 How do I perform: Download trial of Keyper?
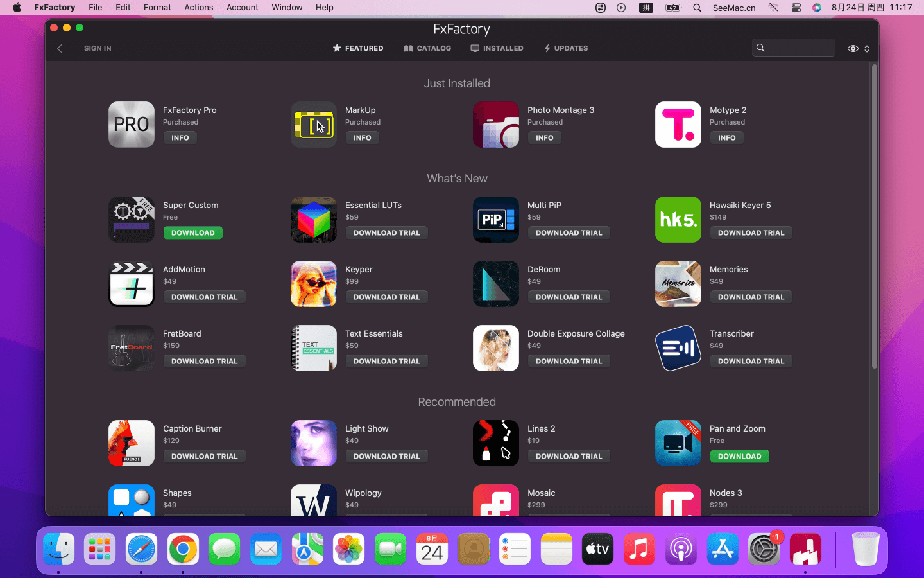(x=387, y=297)
